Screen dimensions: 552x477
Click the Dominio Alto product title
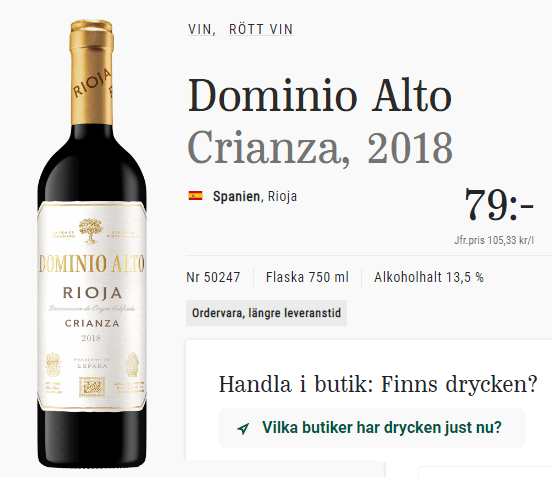coord(320,96)
